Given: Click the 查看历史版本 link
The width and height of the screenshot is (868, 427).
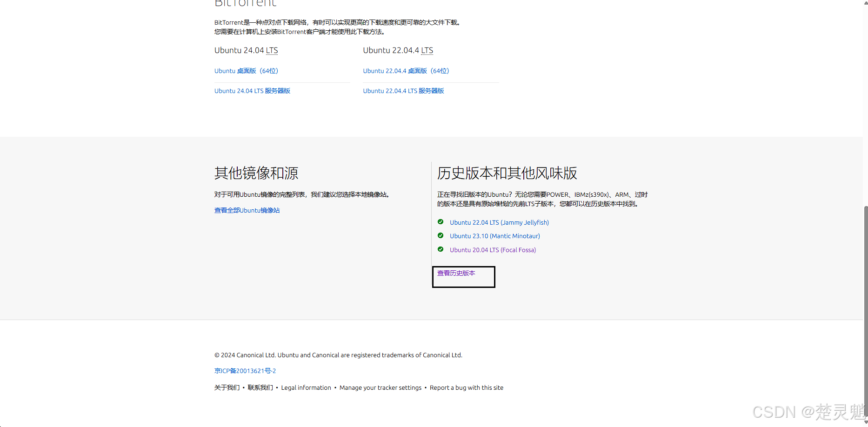Looking at the screenshot, I should tap(456, 273).
